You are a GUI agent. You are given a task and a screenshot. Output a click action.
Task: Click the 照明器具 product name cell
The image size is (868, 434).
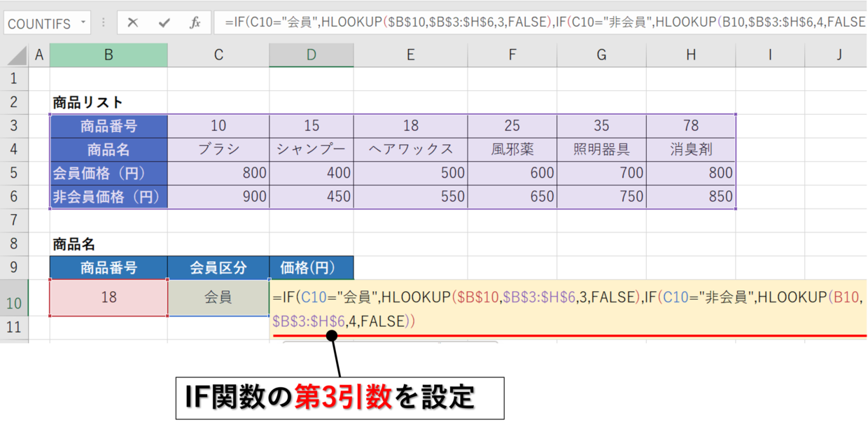tap(601, 150)
